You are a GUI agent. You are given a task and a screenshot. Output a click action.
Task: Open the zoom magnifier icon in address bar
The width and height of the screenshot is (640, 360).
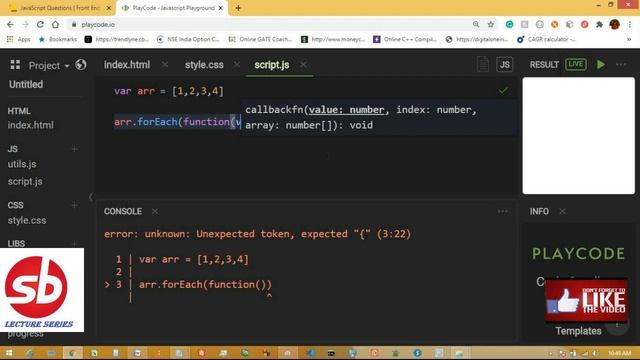point(476,24)
